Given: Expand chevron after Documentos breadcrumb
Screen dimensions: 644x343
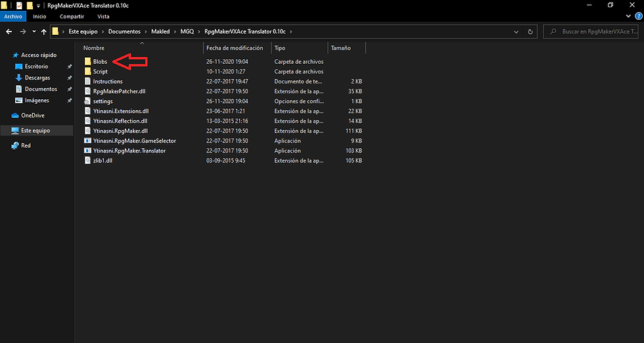Looking at the screenshot, I should [146, 32].
